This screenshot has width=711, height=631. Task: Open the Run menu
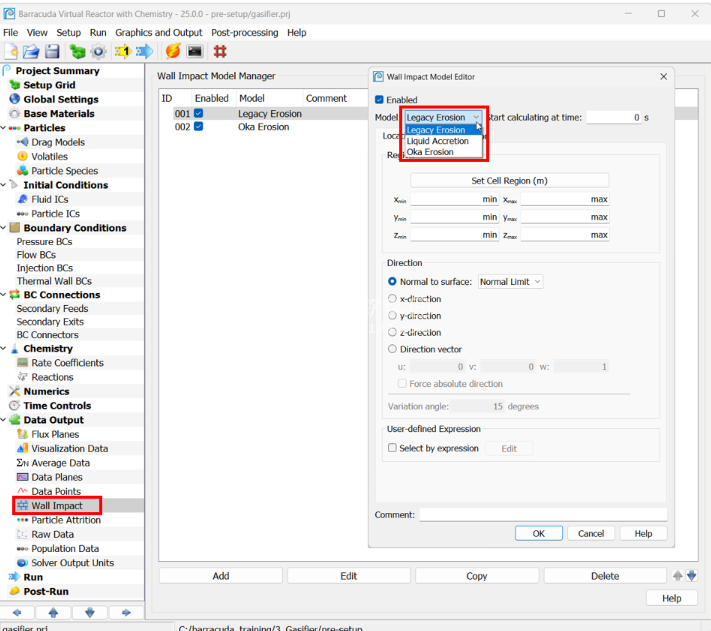(x=98, y=33)
